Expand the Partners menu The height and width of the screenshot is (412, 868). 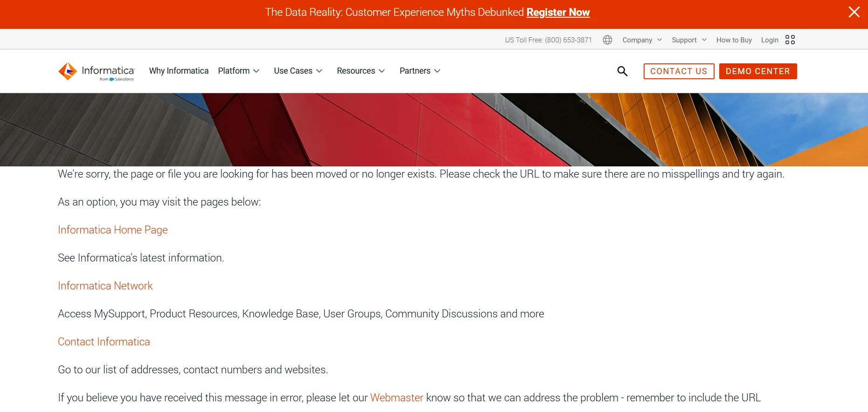click(420, 71)
